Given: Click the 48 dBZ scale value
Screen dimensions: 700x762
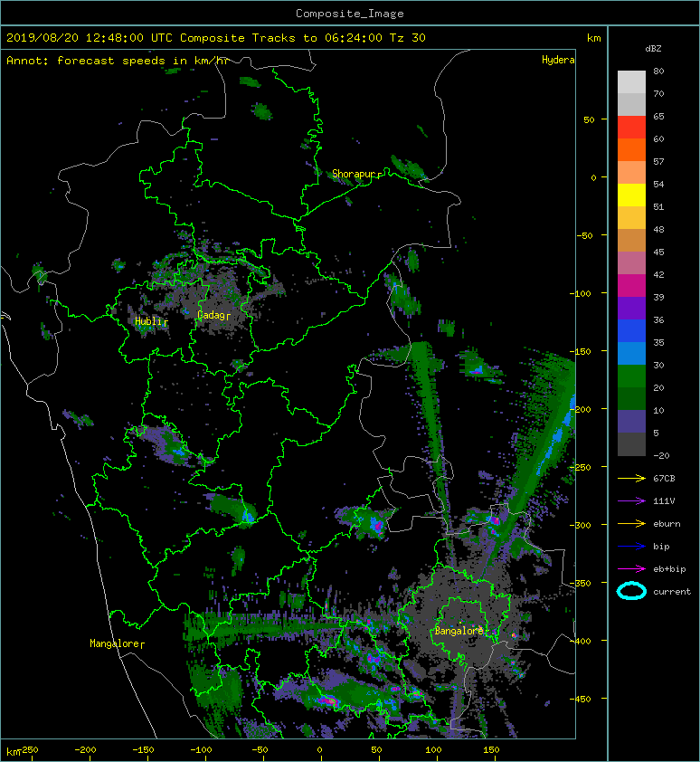Looking at the screenshot, I should 658,229.
